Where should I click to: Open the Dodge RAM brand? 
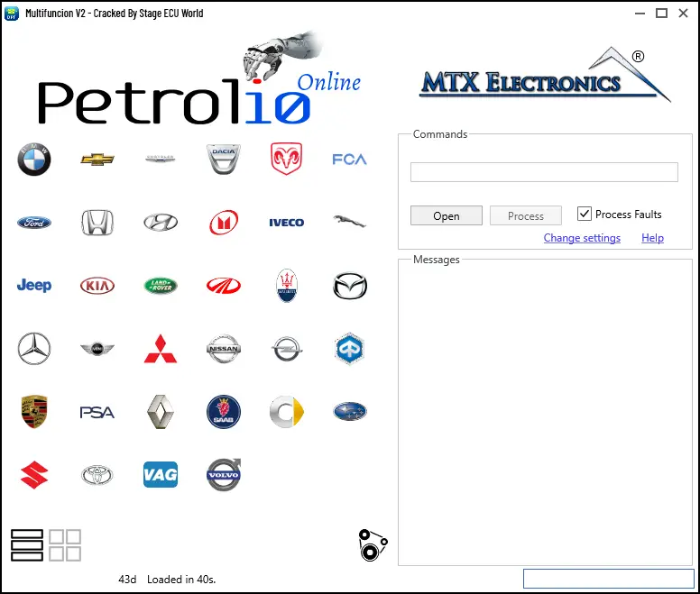tap(286, 159)
